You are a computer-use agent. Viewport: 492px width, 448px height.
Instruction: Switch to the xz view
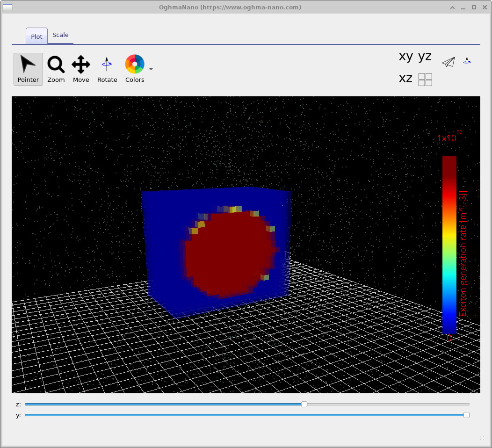[x=405, y=79]
